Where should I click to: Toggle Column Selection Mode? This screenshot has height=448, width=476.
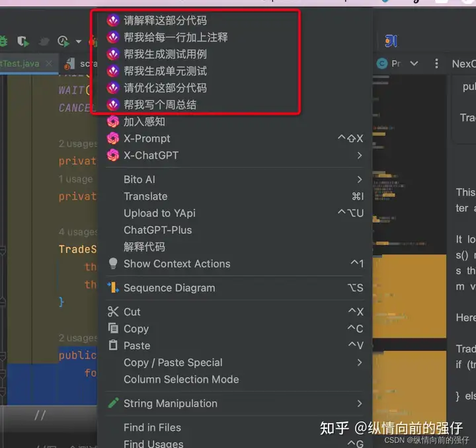(234, 379)
